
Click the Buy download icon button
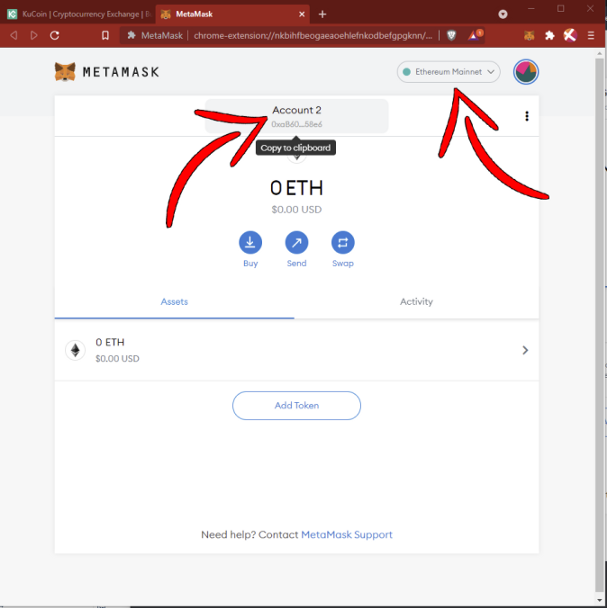click(x=250, y=242)
